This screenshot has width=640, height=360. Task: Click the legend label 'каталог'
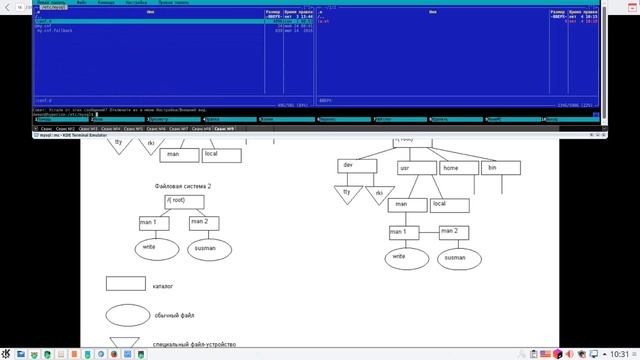coord(163,286)
